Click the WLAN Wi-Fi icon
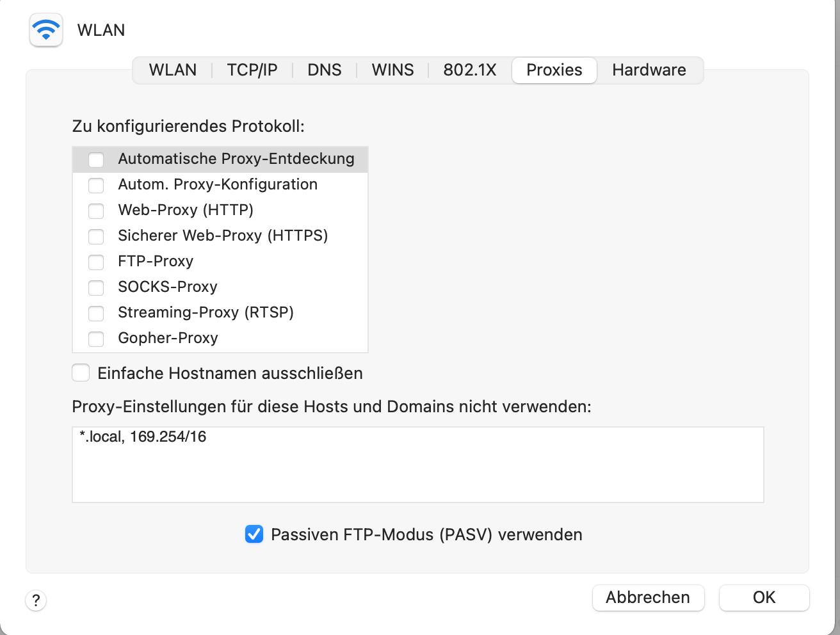The width and height of the screenshot is (840, 635). tap(46, 30)
